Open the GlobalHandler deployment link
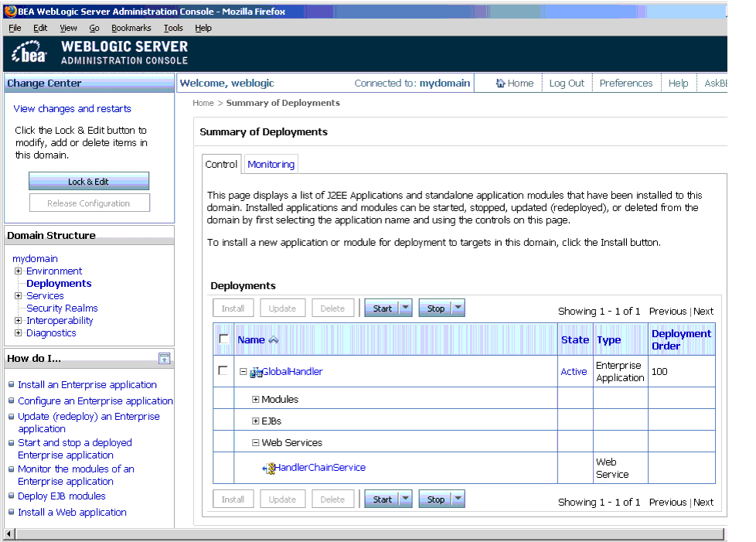This screenshot has width=756, height=542. coord(292,371)
